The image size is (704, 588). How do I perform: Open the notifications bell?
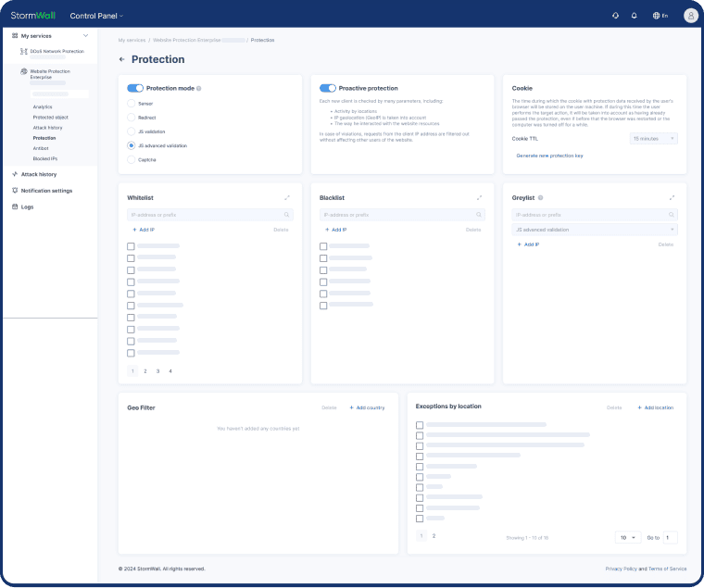tap(635, 16)
